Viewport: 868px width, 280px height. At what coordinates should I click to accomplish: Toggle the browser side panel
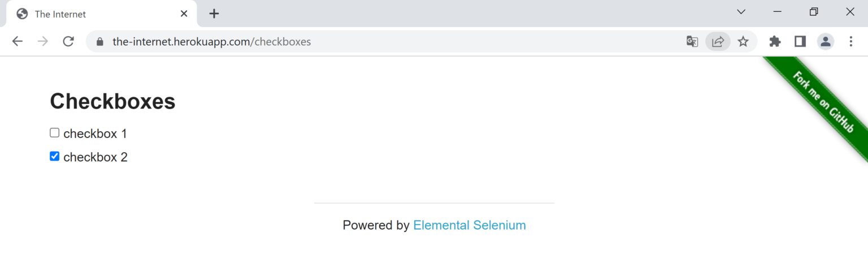tap(800, 41)
